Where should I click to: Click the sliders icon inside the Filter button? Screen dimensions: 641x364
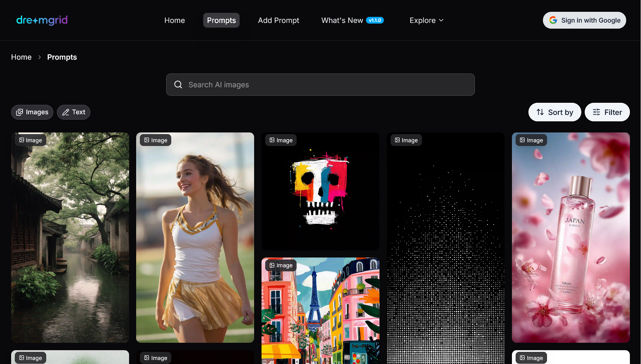coord(597,112)
